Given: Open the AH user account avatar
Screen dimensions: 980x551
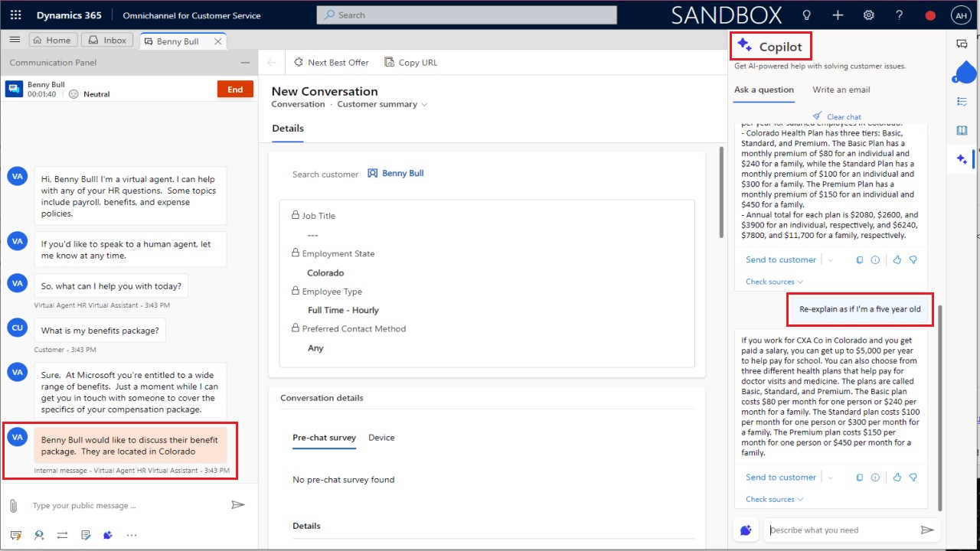Looking at the screenshot, I should coord(960,15).
